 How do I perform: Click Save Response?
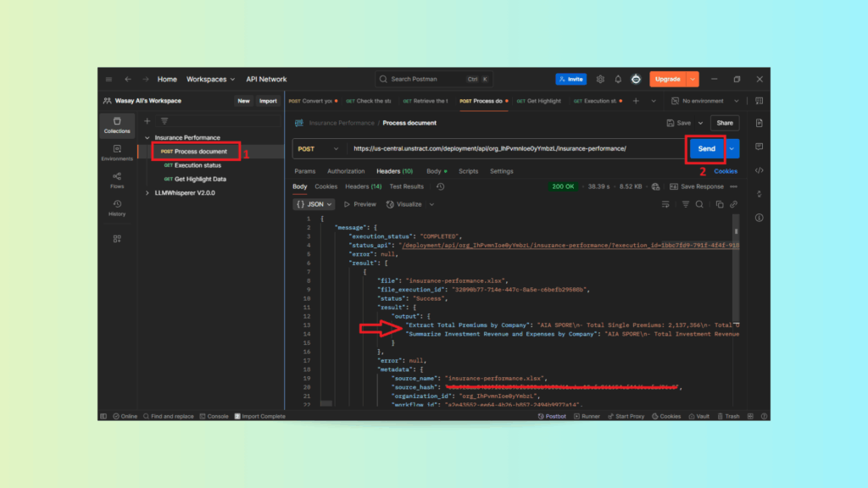pyautogui.click(x=697, y=186)
